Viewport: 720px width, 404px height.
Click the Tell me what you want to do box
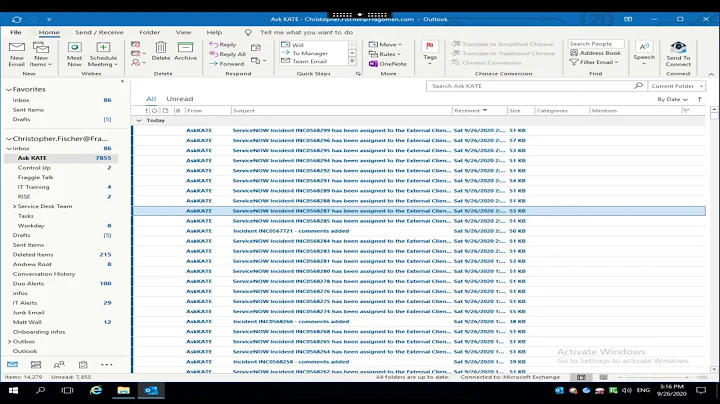tap(307, 32)
